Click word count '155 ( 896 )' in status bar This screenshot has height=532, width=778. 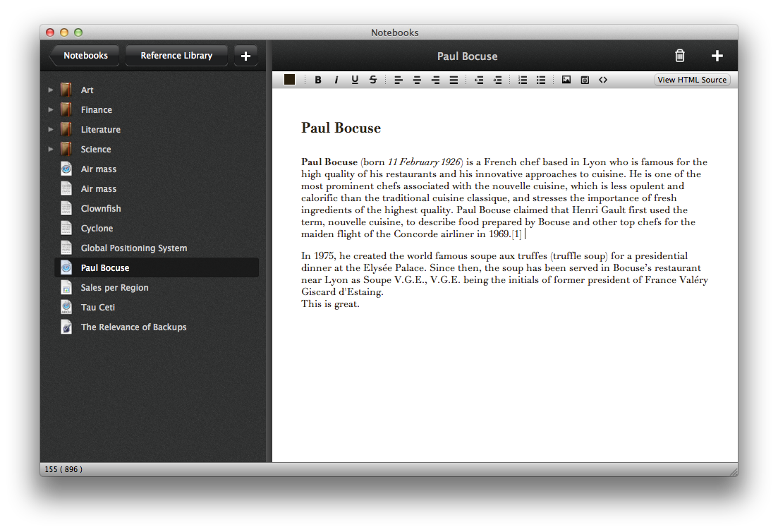[63, 469]
